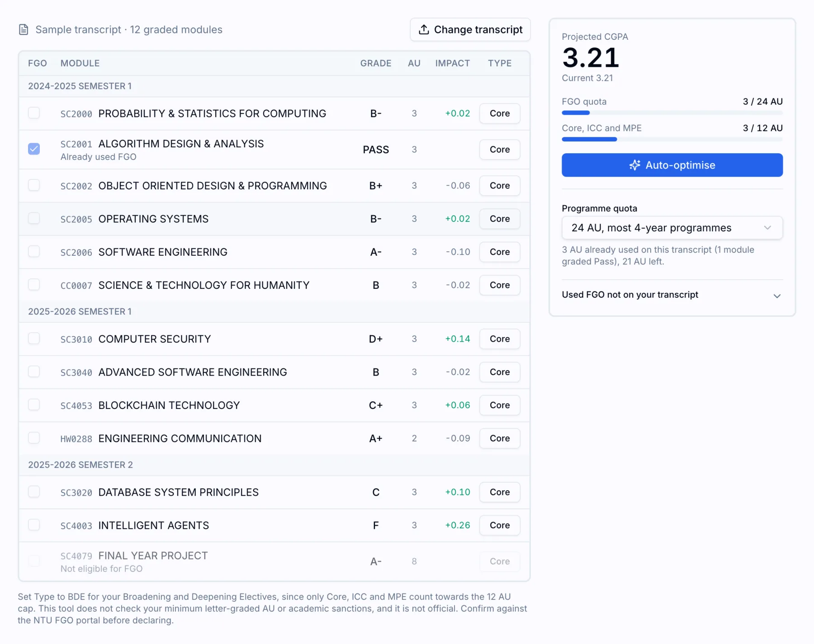Open Type selector for SC2000 row
The height and width of the screenshot is (644, 814).
[500, 113]
